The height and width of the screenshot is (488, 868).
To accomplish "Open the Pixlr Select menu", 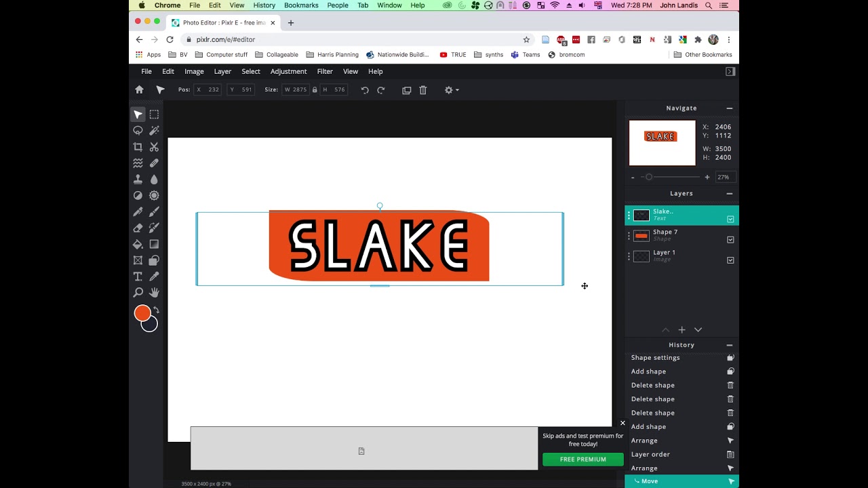I will (251, 71).
